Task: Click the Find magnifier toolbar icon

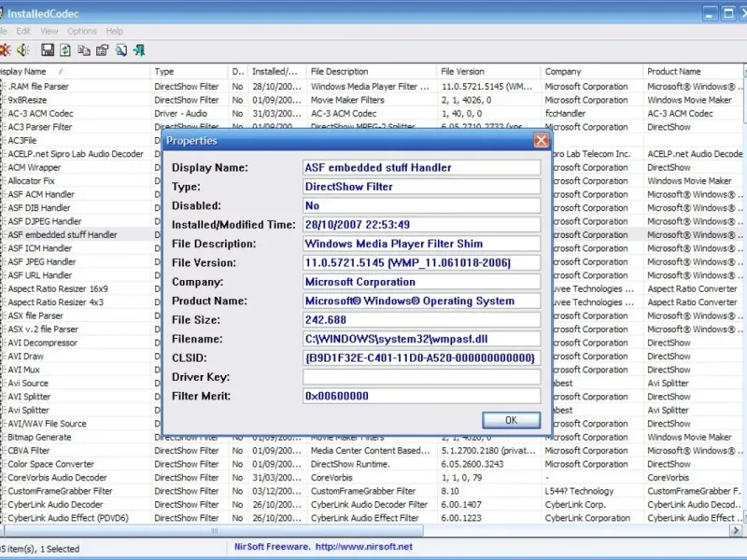Action: tap(120, 49)
